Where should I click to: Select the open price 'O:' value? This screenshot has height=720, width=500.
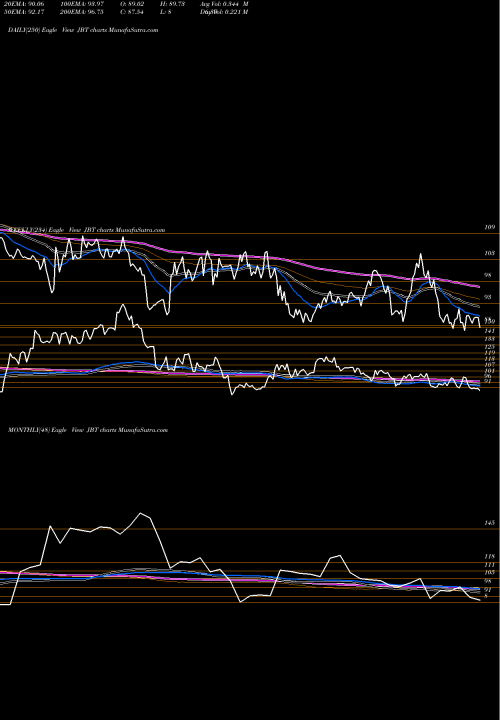click(132, 4)
